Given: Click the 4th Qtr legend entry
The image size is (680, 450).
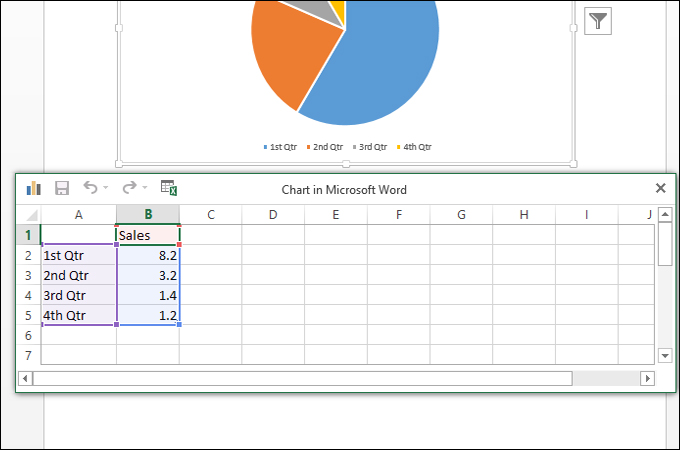Looking at the screenshot, I should (x=414, y=147).
